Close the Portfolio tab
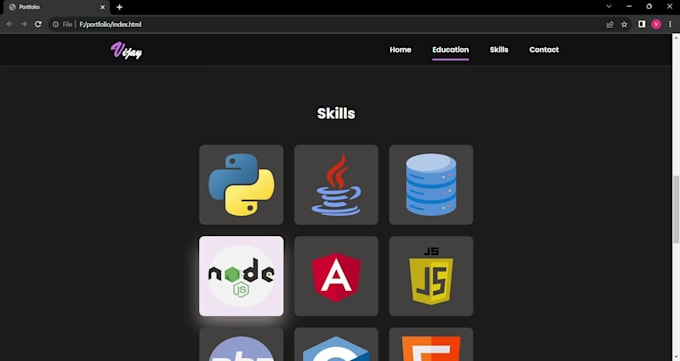 pos(103,7)
